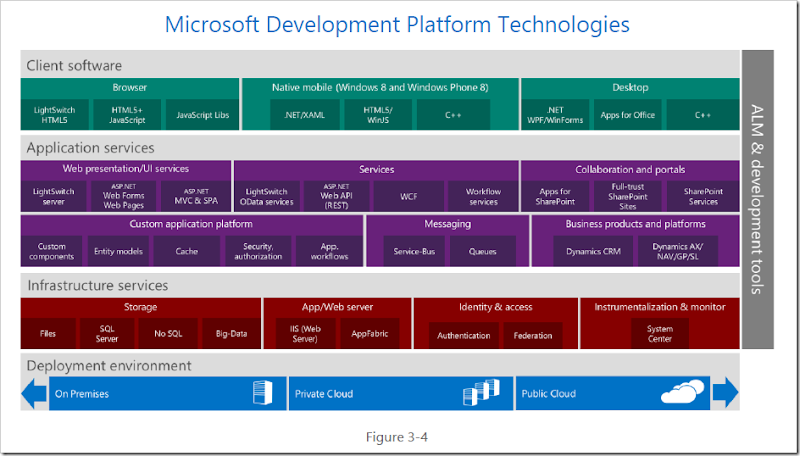800x456 pixels.
Task: Select LightSwitch OData services box
Action: point(267,196)
